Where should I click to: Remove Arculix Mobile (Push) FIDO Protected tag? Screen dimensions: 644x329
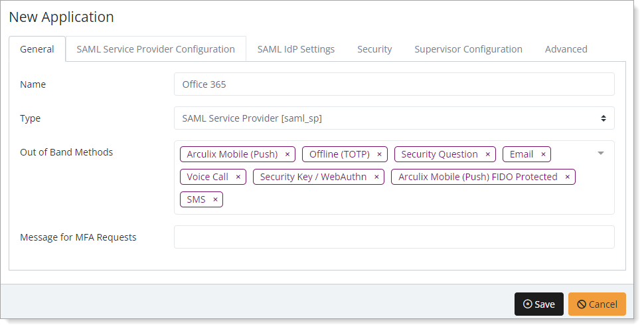point(567,177)
